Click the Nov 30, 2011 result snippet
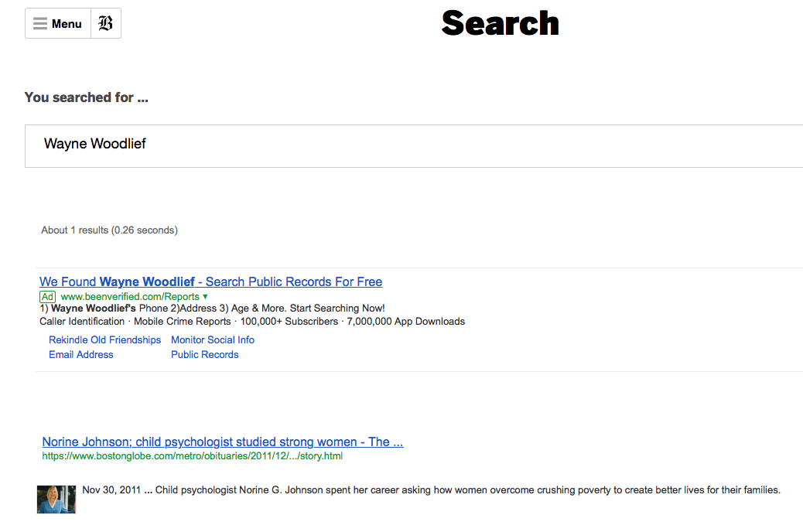 430,490
